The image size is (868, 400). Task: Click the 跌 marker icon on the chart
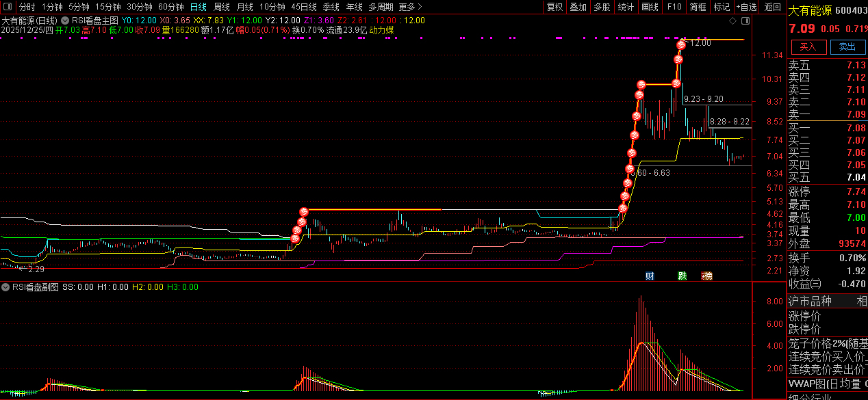[682, 276]
